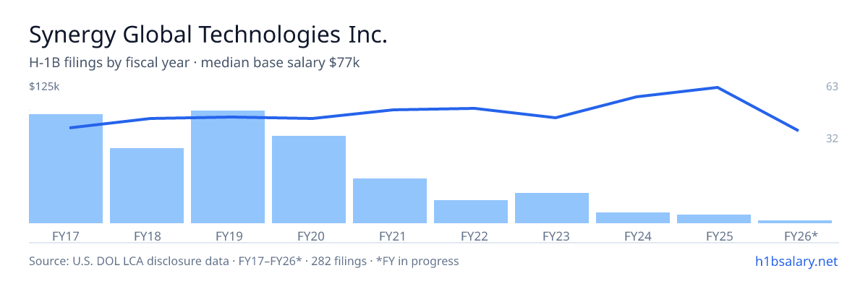Click the FY20 filings bar
The image size is (868, 289).
[309, 179]
